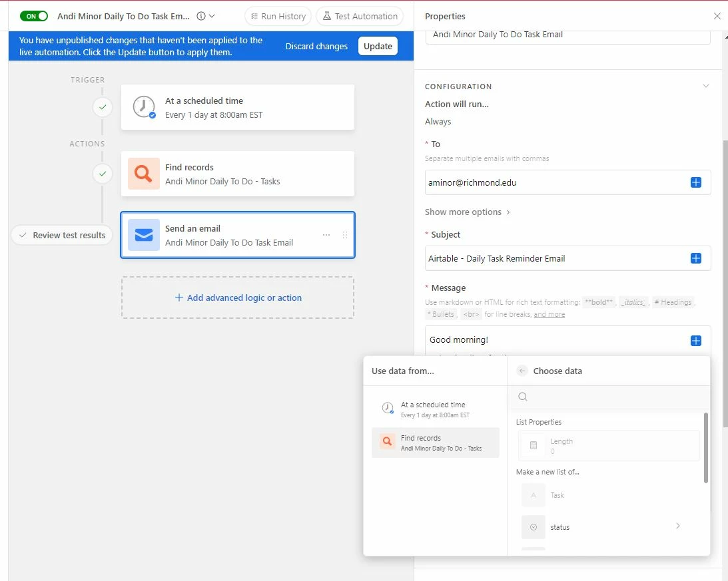The width and height of the screenshot is (728, 581).
Task: Click the Find records magnifier icon
Action: coord(144,174)
